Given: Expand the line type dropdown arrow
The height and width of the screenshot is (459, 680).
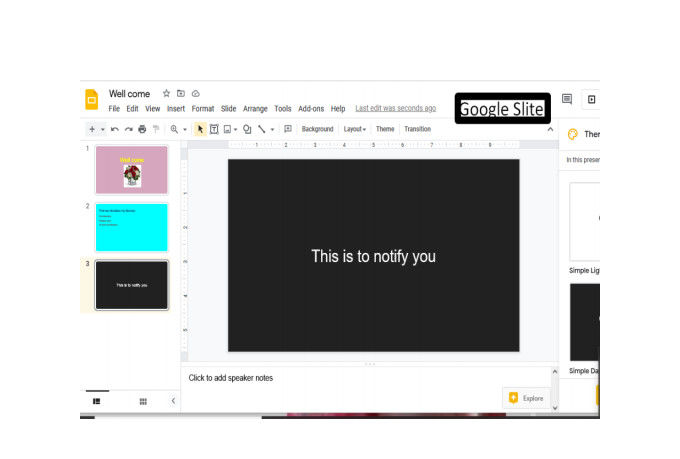Looking at the screenshot, I should 272,129.
